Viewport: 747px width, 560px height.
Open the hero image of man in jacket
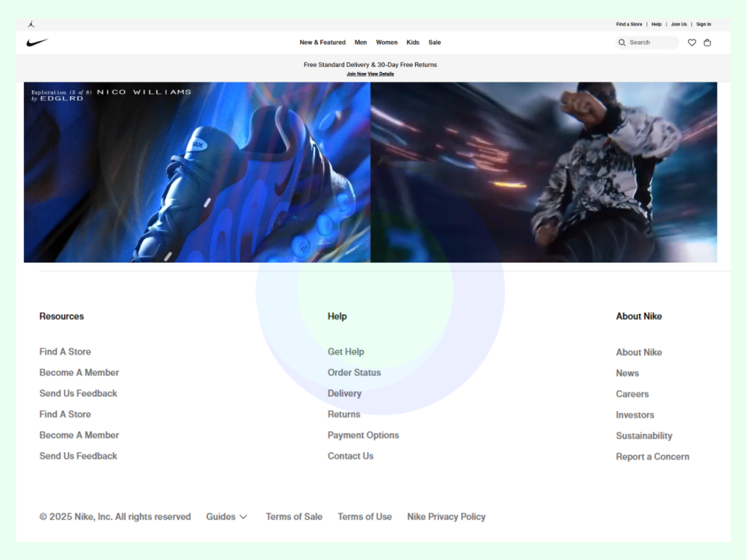tap(543, 172)
